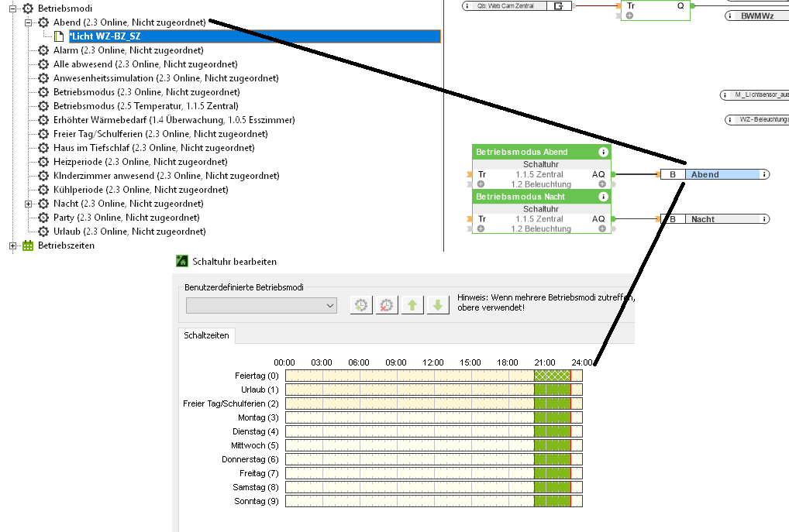Viewport: 789px width, 532px height.
Task: Collapse the Abend mode node
Action: click(x=29, y=22)
